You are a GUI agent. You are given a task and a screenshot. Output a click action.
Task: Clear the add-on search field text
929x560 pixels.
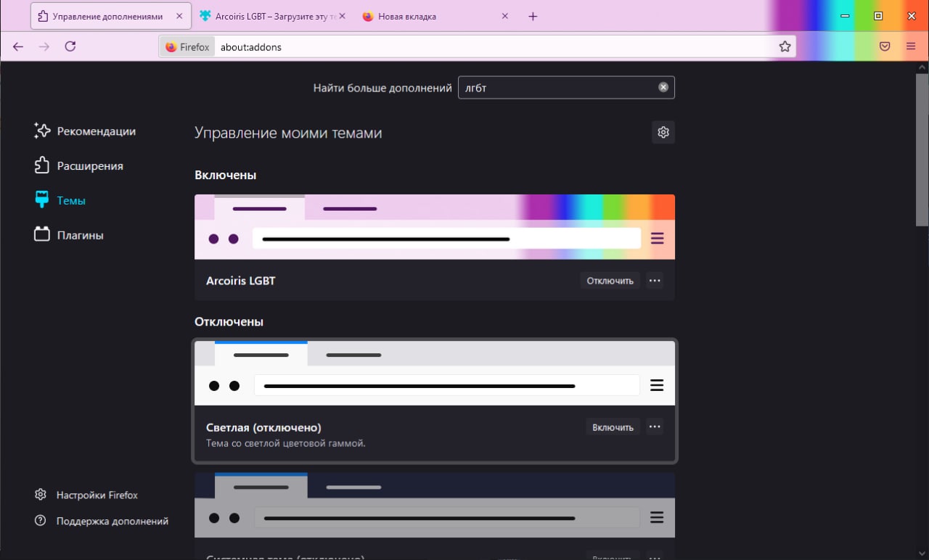[663, 87]
